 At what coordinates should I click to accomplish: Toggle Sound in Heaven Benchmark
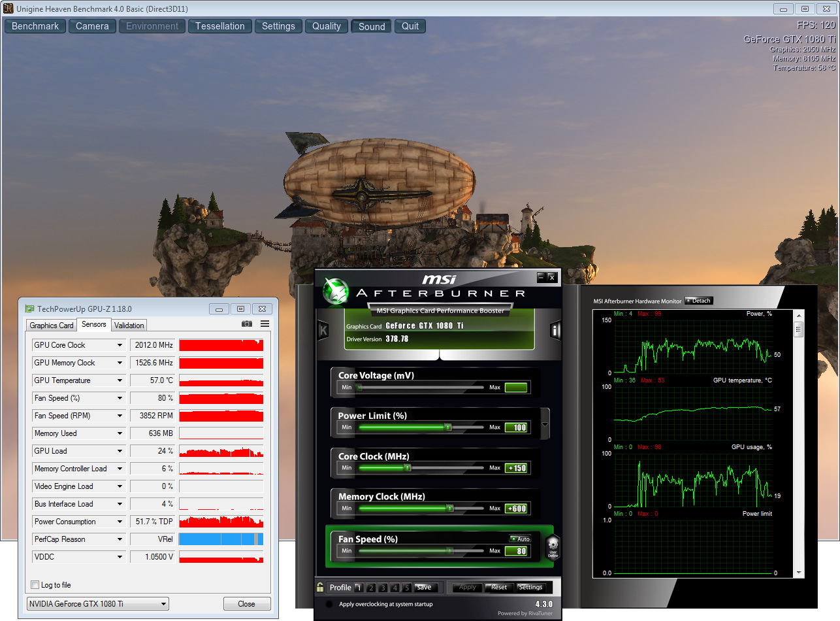372,26
